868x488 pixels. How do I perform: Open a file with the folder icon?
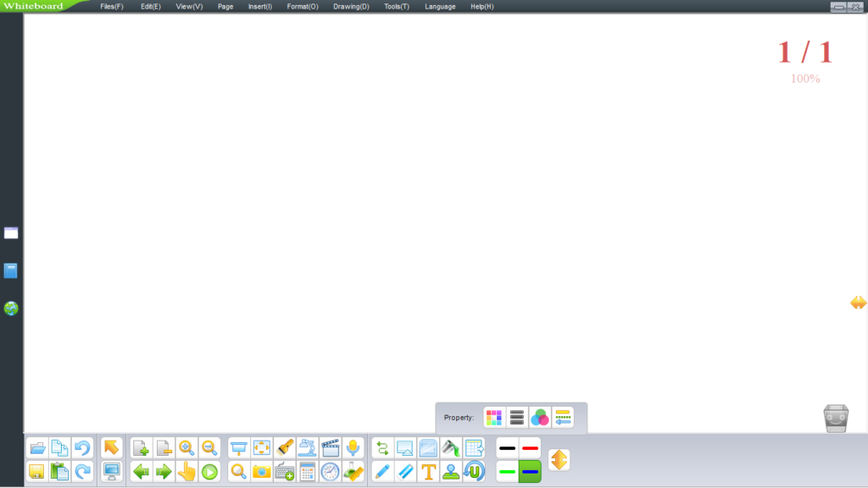(x=37, y=447)
